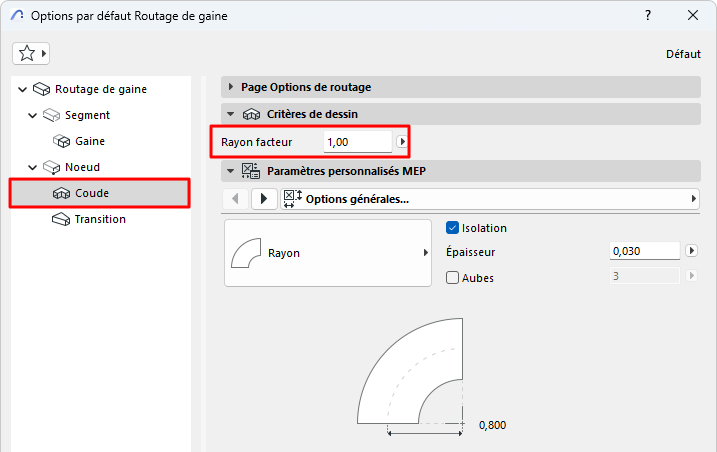The height and width of the screenshot is (452, 717).
Task: Open the Options générales page dropdown
Action: click(x=693, y=198)
